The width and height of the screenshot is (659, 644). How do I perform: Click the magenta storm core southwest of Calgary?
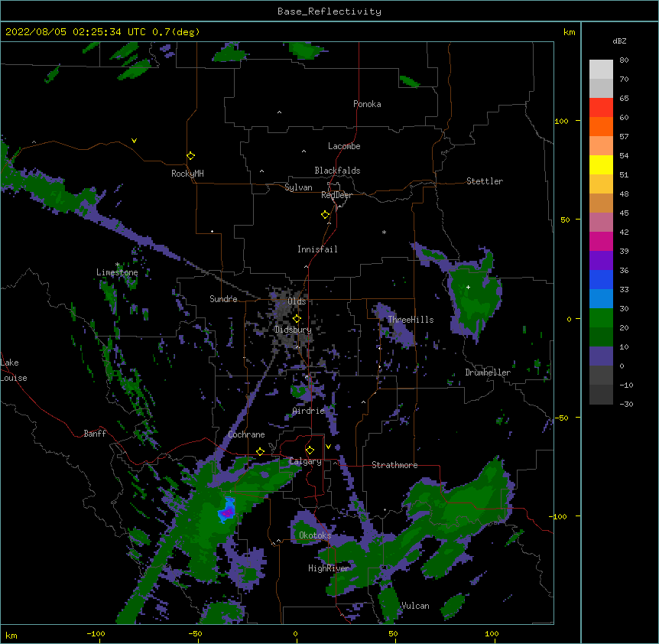[227, 512]
